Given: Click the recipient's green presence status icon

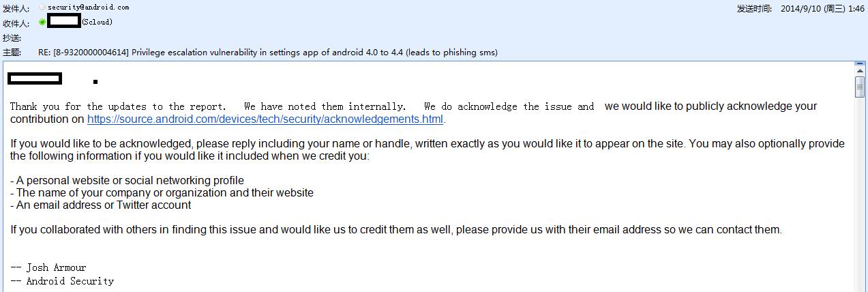Looking at the screenshot, I should (x=42, y=23).
